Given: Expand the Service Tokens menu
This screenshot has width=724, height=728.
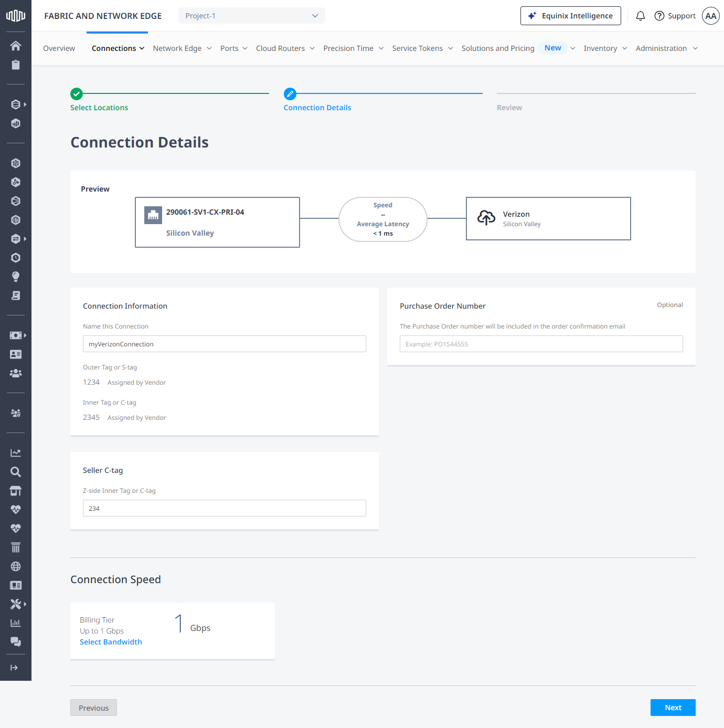Looking at the screenshot, I should click(x=423, y=48).
